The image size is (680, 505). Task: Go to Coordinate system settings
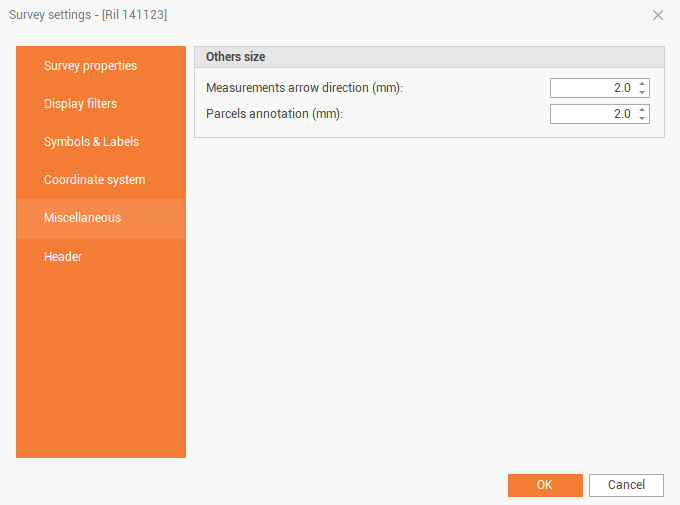[x=94, y=180]
